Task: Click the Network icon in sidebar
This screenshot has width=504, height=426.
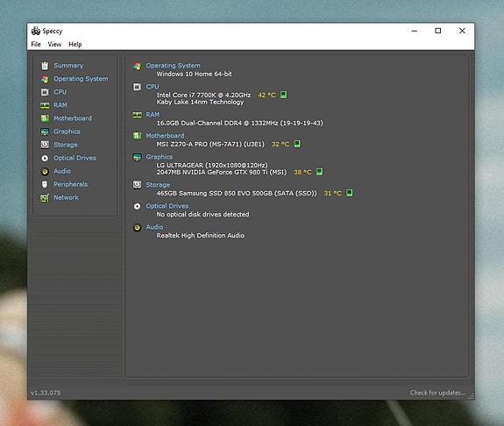Action: 45,198
